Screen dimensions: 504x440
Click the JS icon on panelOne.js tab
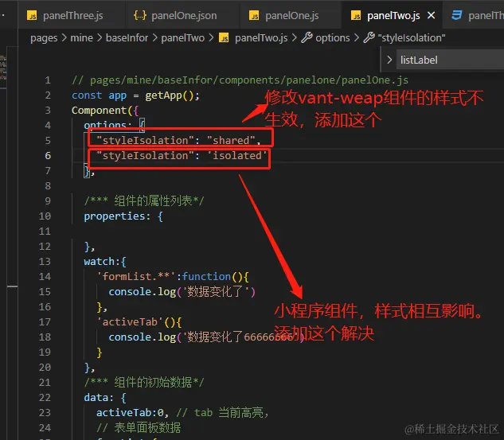coord(254,15)
